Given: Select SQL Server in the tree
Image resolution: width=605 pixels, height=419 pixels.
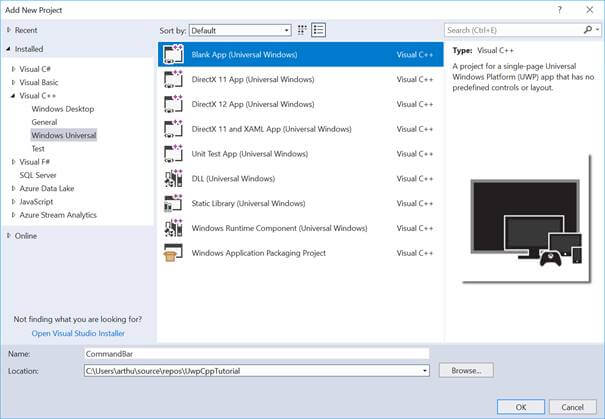Looking at the screenshot, I should coord(38,175).
